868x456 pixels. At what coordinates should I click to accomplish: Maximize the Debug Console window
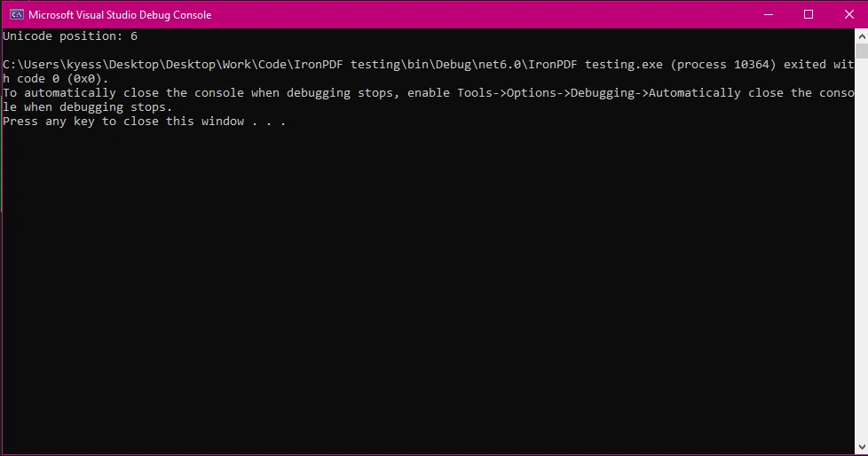tap(809, 14)
